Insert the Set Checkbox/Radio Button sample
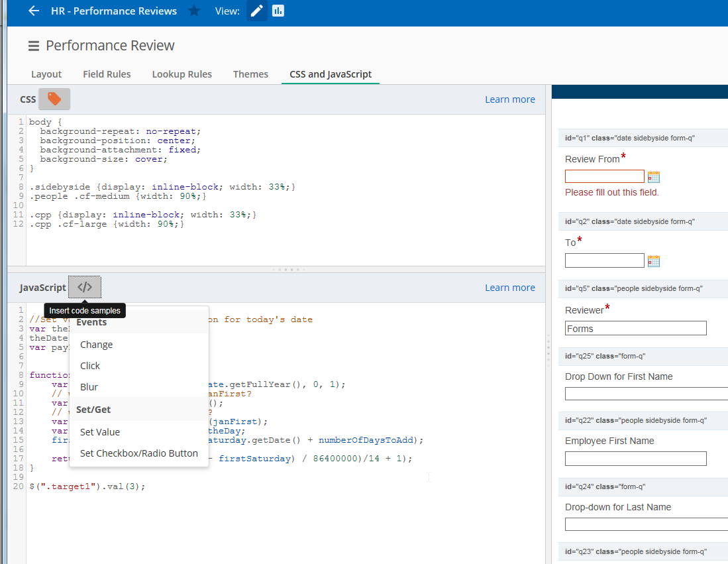 (x=138, y=453)
